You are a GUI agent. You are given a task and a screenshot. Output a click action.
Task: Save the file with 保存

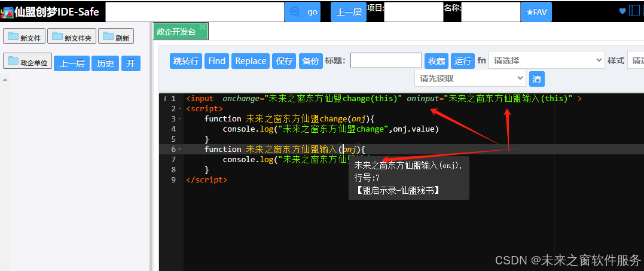coord(284,61)
